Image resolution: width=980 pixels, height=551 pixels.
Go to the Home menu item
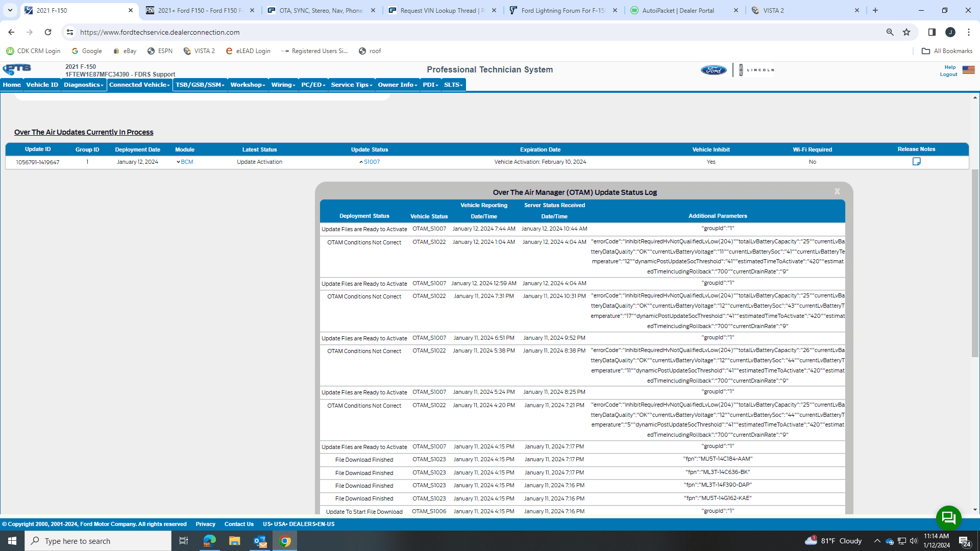pos(12,85)
